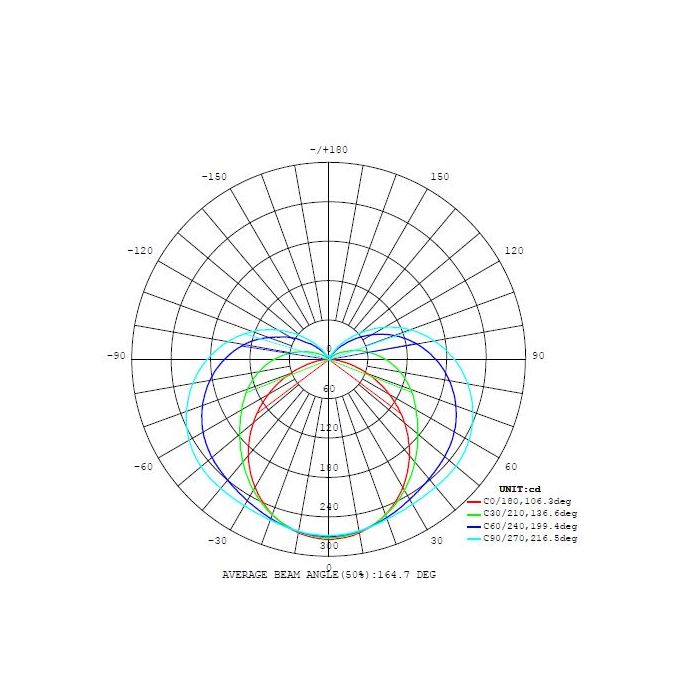Click the 300 radial intensity scale label

click(x=329, y=546)
